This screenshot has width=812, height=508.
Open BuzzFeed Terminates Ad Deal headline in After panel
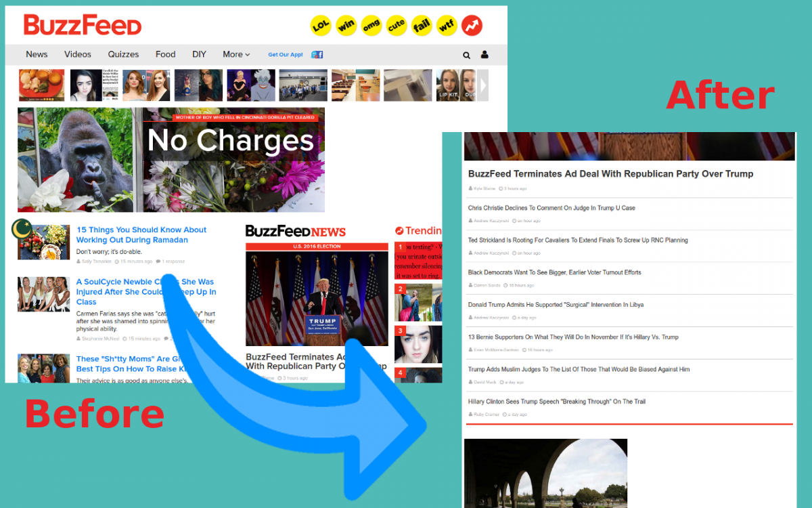[x=610, y=174]
